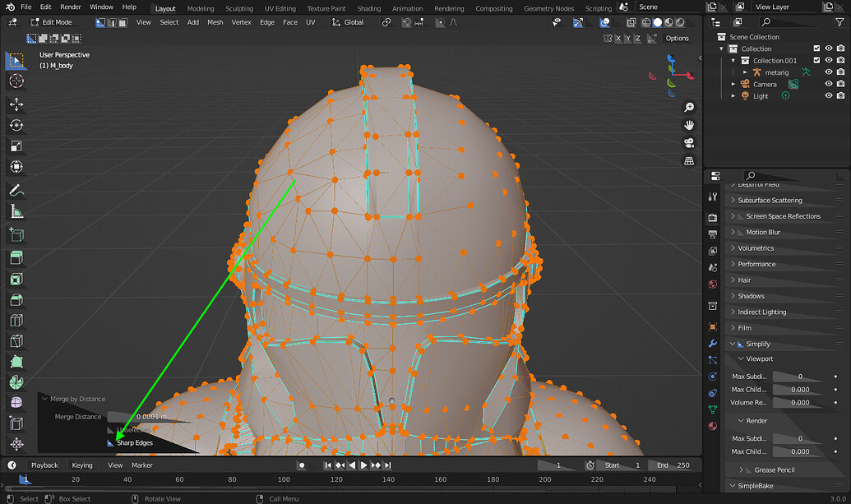
Task: Hide the Light in viewport
Action: [828, 95]
